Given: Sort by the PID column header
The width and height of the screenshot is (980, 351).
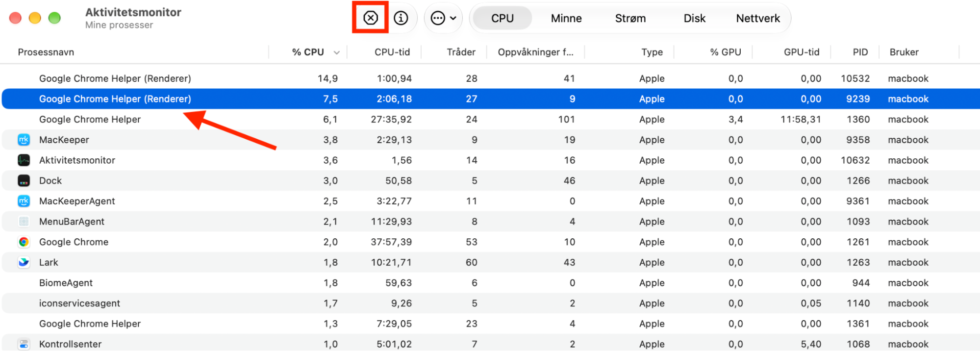Looking at the screenshot, I should (x=860, y=52).
